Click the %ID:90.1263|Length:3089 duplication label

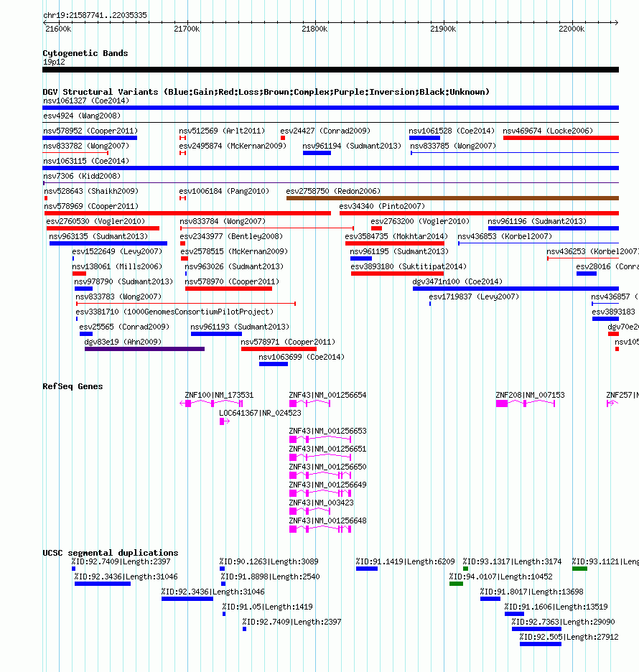[269, 562]
